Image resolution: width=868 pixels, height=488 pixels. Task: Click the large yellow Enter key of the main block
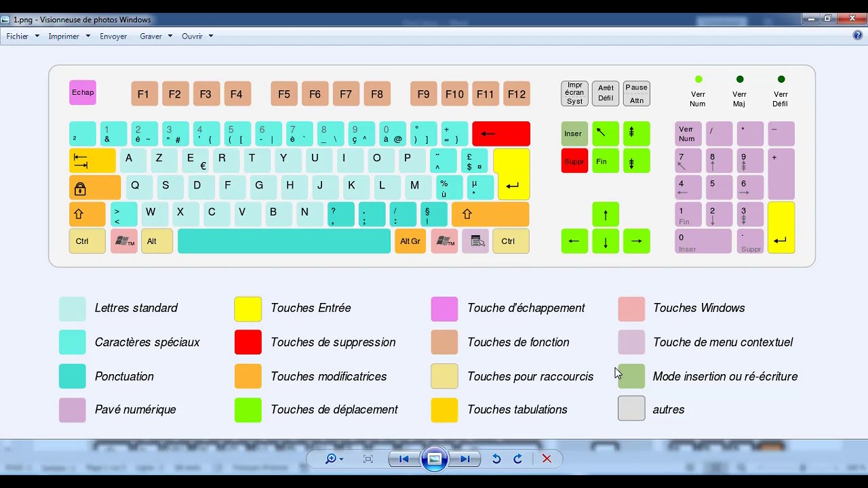512,174
